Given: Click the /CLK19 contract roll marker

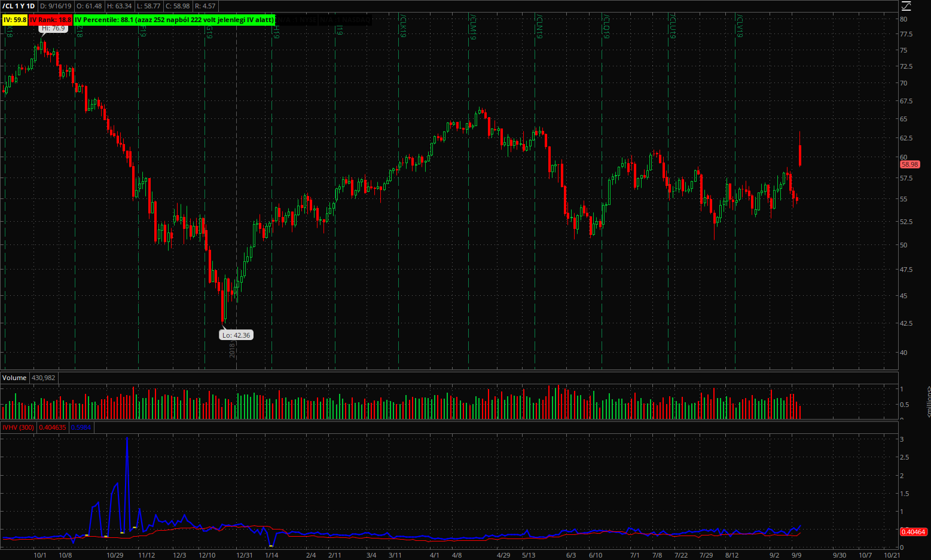Looking at the screenshot, I should click(404, 27).
